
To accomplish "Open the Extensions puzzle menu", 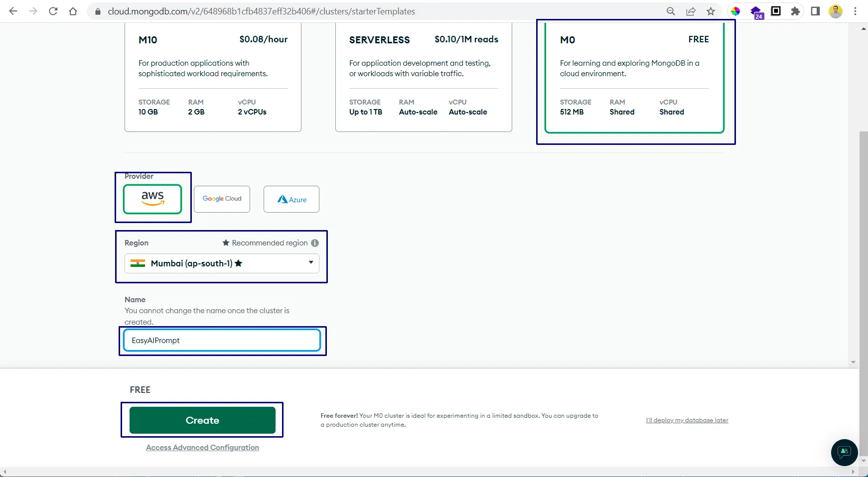I will click(x=795, y=11).
